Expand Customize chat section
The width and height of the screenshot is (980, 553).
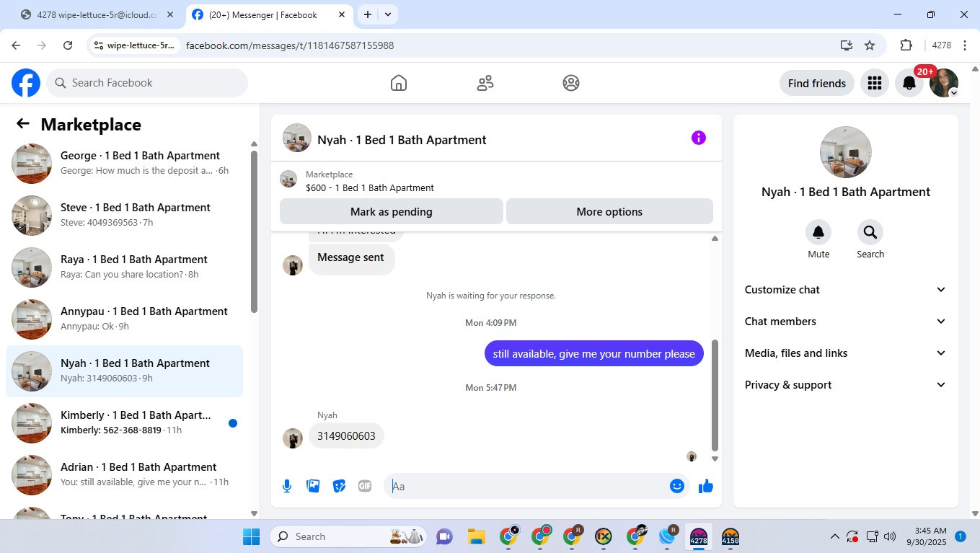[845, 290]
